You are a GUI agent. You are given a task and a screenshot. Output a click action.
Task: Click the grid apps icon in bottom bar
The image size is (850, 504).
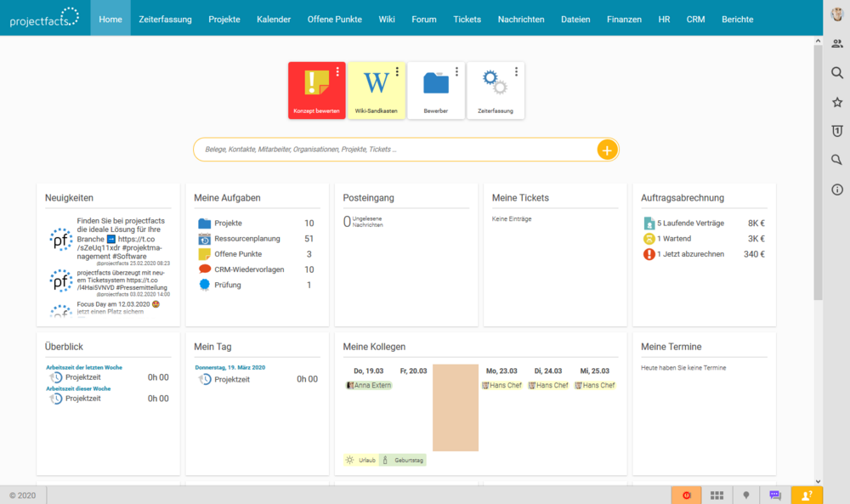pyautogui.click(x=717, y=495)
